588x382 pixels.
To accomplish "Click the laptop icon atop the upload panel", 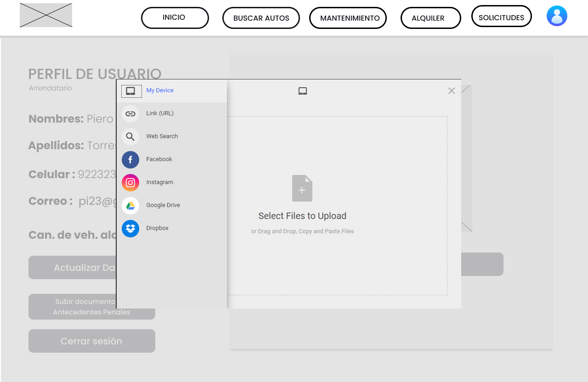I will (x=303, y=91).
